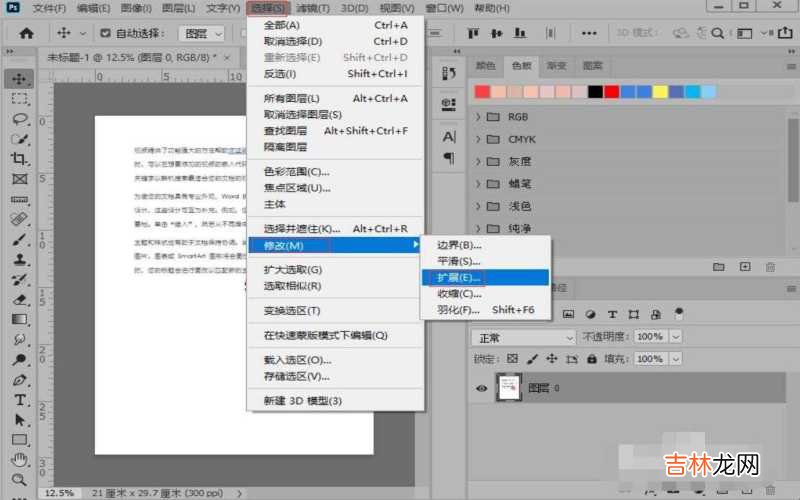The image size is (800, 500).
Task: Select the Zoom magnifier tool
Action: [19, 480]
